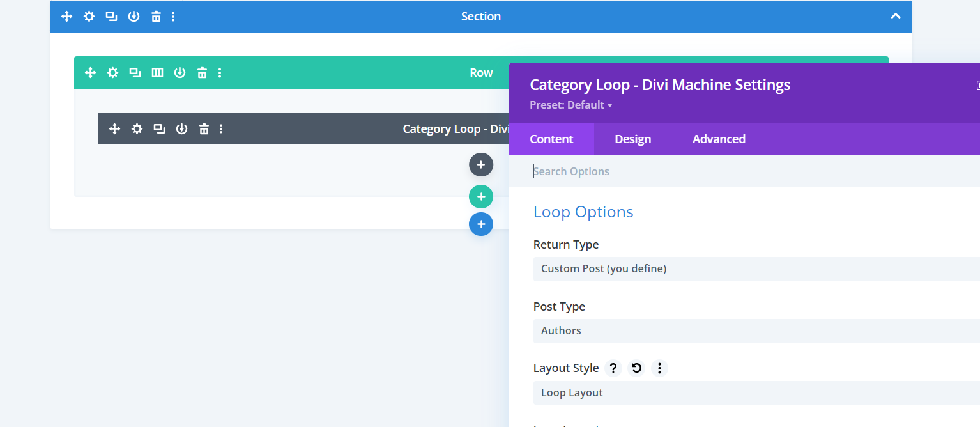Collapse the Section with chevron arrow
Image resolution: width=980 pixels, height=427 pixels.
pyautogui.click(x=896, y=17)
